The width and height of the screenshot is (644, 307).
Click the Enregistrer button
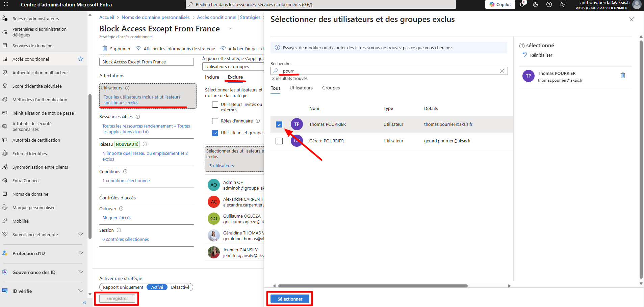(117, 299)
